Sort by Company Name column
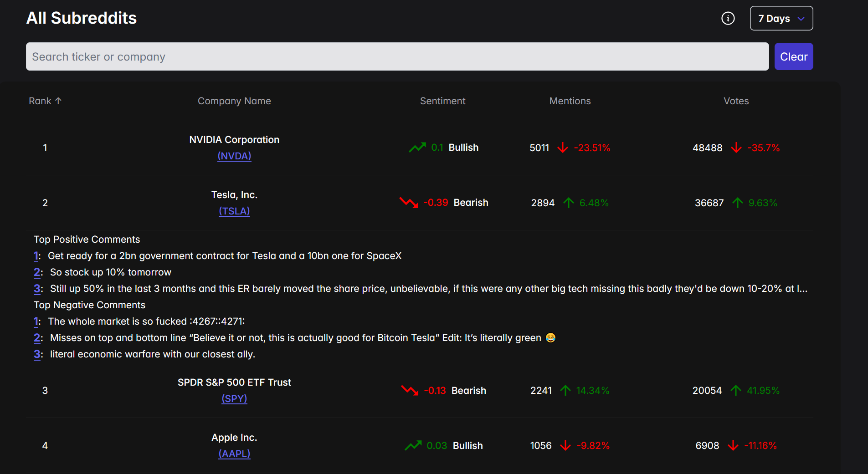 tap(234, 101)
